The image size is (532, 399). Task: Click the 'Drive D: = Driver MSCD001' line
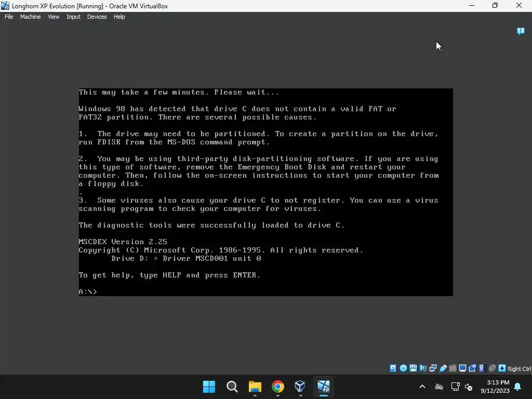tap(187, 259)
